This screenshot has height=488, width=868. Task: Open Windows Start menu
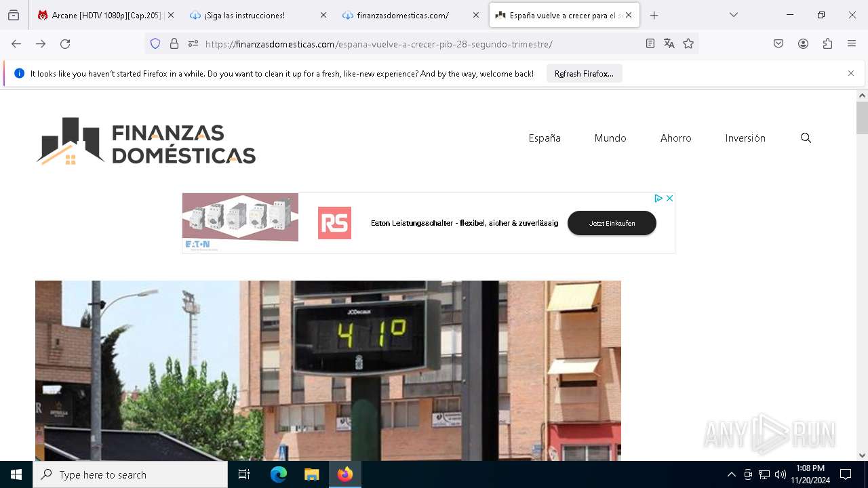point(16,474)
